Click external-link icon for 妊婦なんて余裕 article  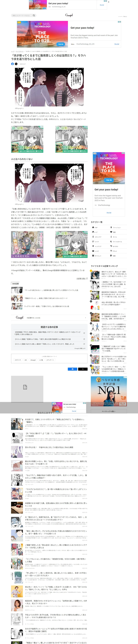pyautogui.click(x=84, y=339)
